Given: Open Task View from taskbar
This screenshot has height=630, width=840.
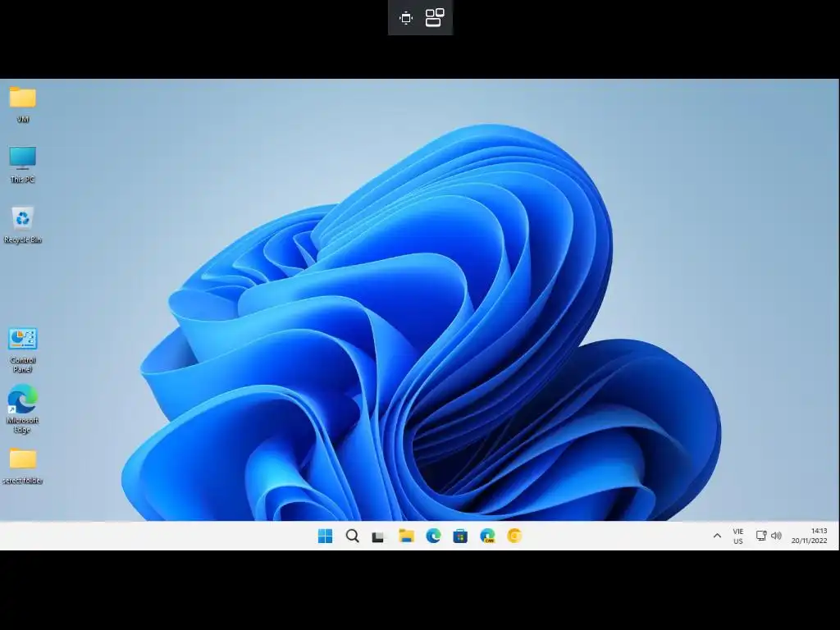Looking at the screenshot, I should tap(379, 536).
